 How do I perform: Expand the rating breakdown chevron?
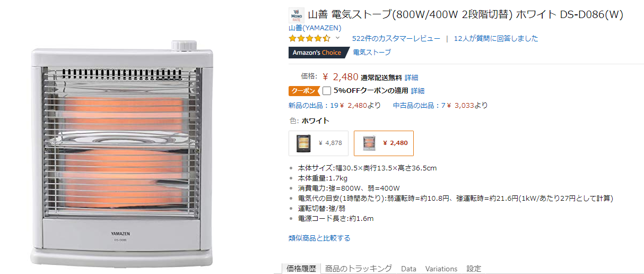pyautogui.click(x=337, y=38)
